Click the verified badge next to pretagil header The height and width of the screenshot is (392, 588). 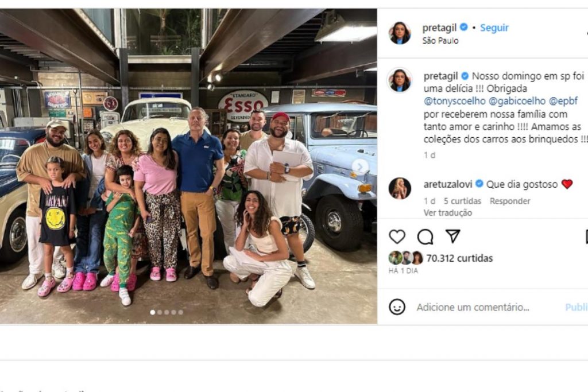(464, 27)
